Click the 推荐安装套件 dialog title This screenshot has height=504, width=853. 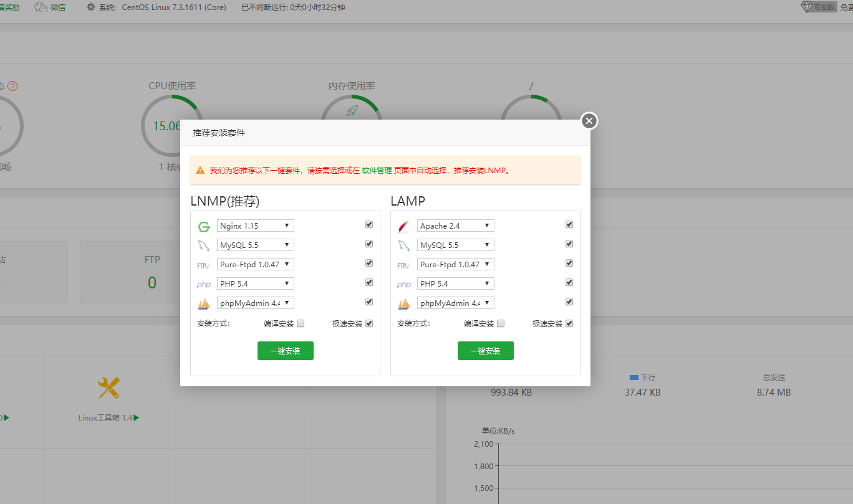[x=219, y=133]
